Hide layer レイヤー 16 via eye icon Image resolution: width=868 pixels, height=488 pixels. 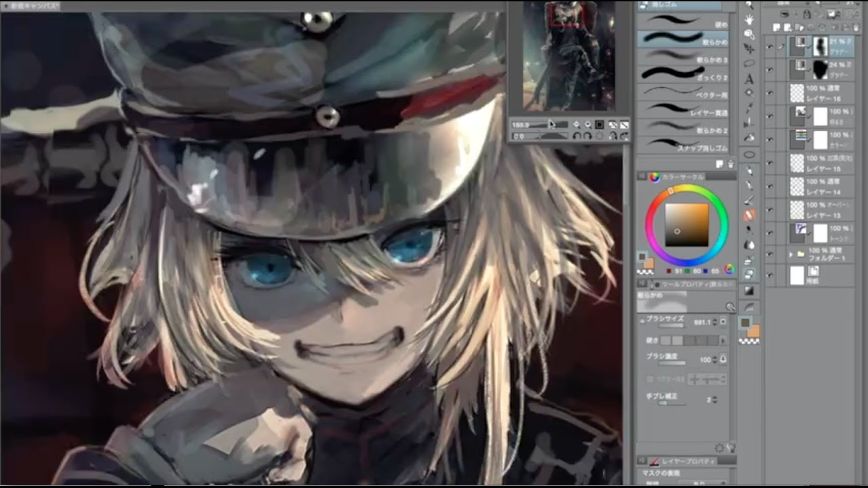[770, 93]
